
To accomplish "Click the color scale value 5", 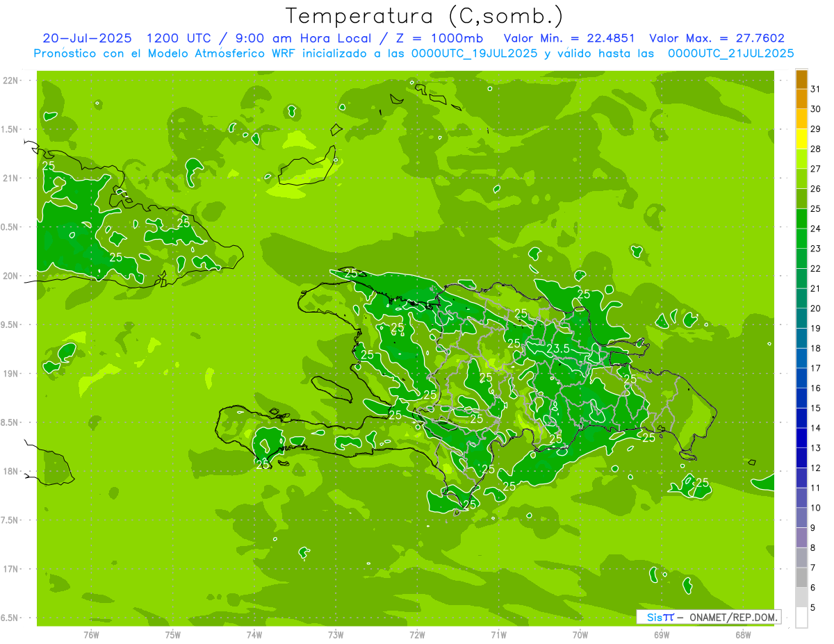I will pyautogui.click(x=813, y=607).
